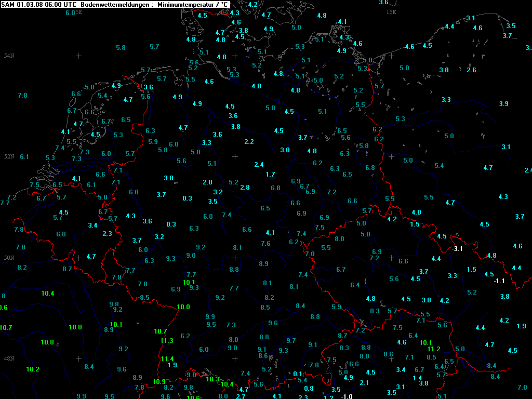
Task: Click the 48N latitude label
Action: pos(9,358)
